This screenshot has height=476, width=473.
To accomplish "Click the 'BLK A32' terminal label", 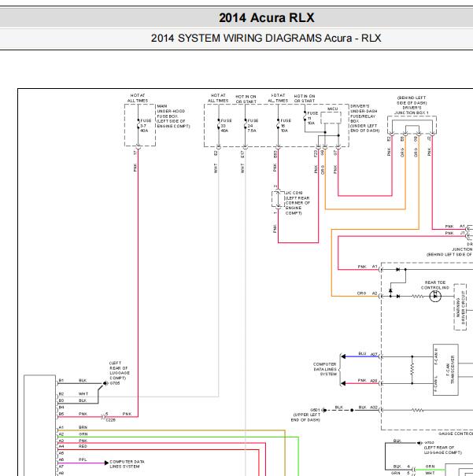I will (x=368, y=407).
